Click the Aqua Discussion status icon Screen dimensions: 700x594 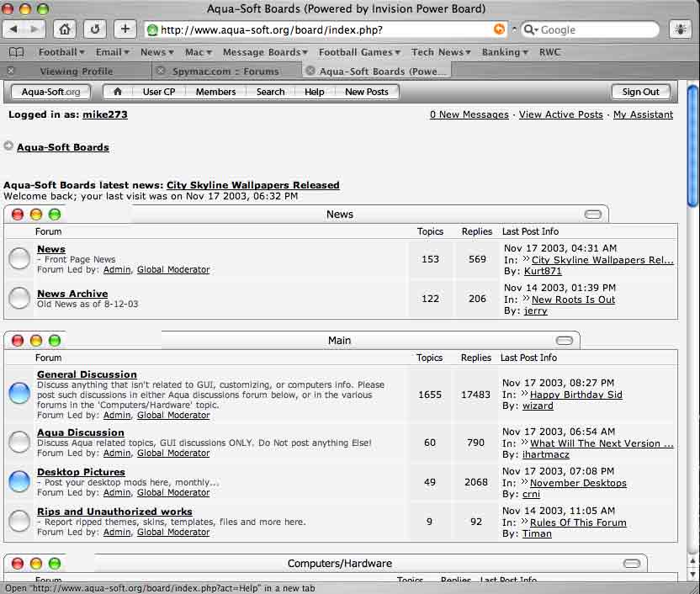(19, 442)
